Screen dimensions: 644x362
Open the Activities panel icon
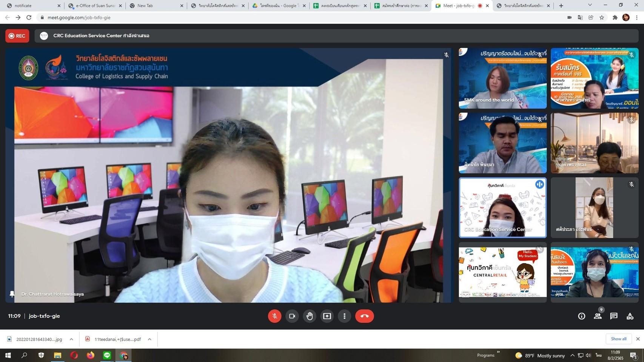(x=630, y=316)
